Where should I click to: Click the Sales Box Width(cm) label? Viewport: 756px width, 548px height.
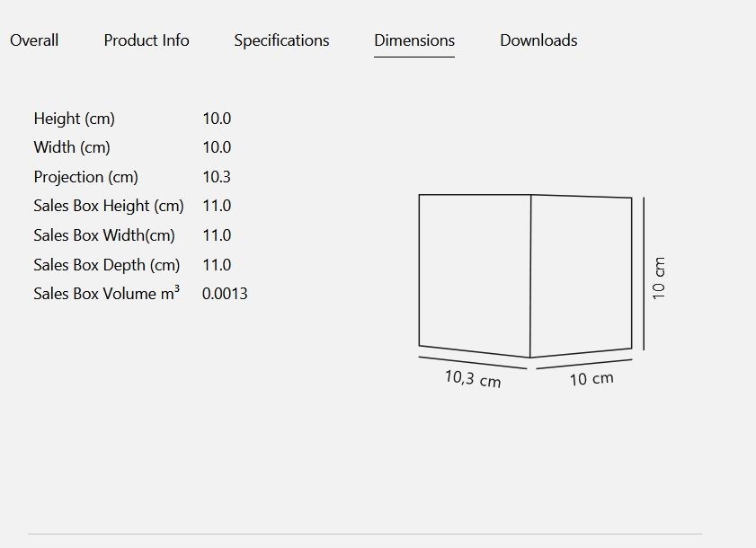pyautogui.click(x=104, y=235)
